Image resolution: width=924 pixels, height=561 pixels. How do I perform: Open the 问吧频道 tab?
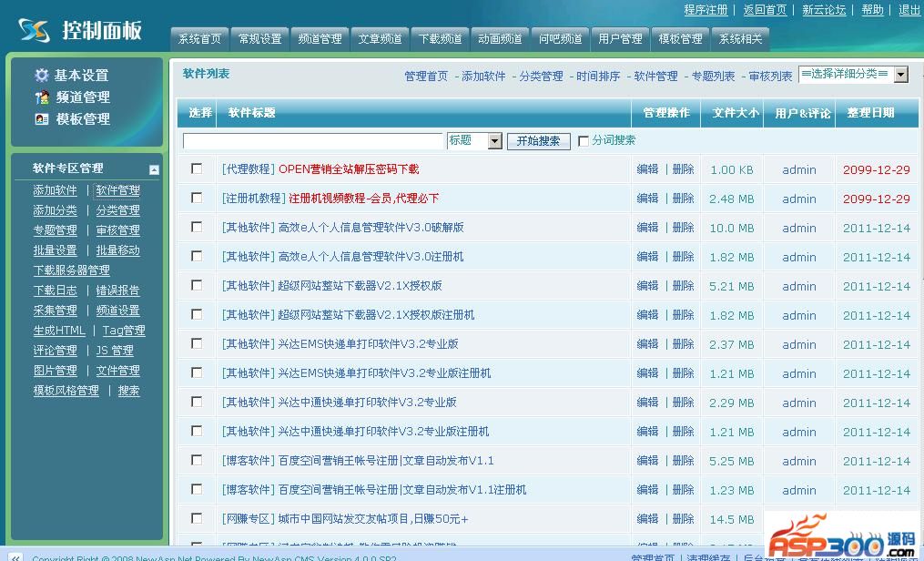561,39
